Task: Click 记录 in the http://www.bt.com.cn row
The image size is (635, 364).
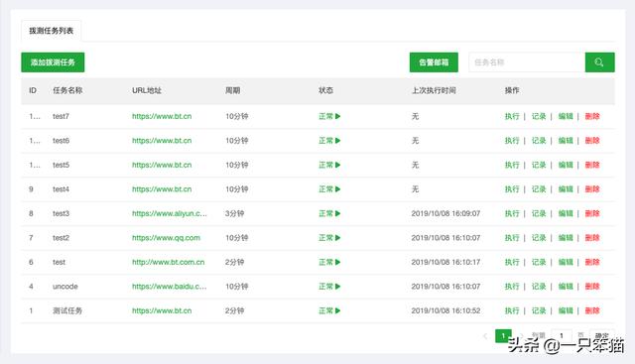Action: pos(539,263)
